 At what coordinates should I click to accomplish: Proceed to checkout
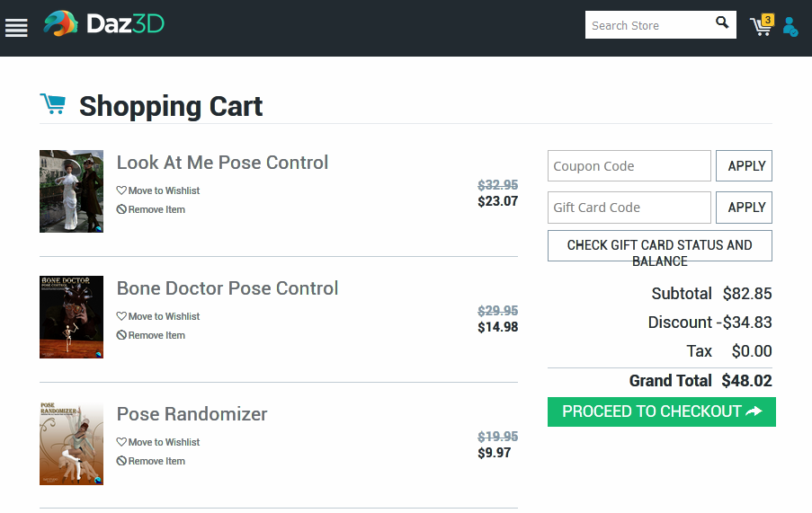[661, 411]
